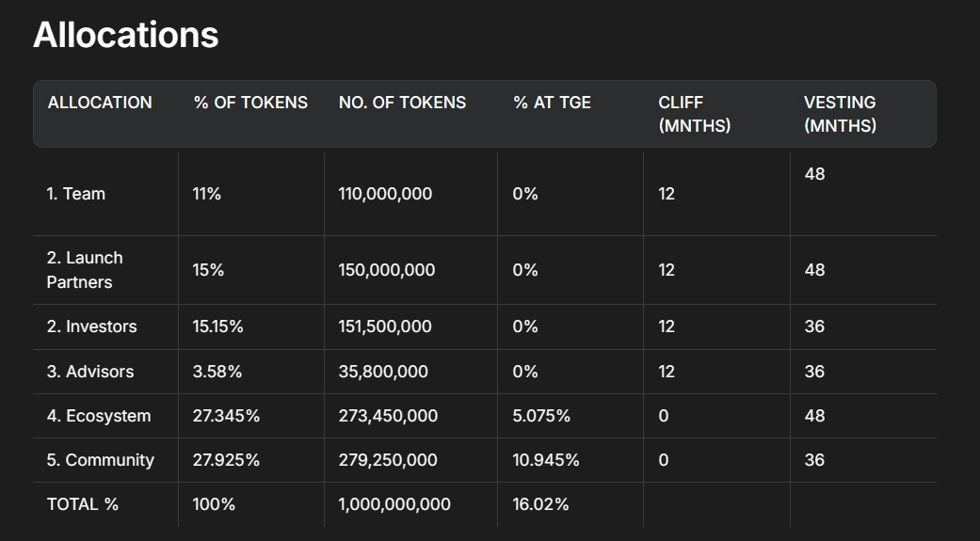
Task: Click the Allocations heading
Action: (125, 35)
